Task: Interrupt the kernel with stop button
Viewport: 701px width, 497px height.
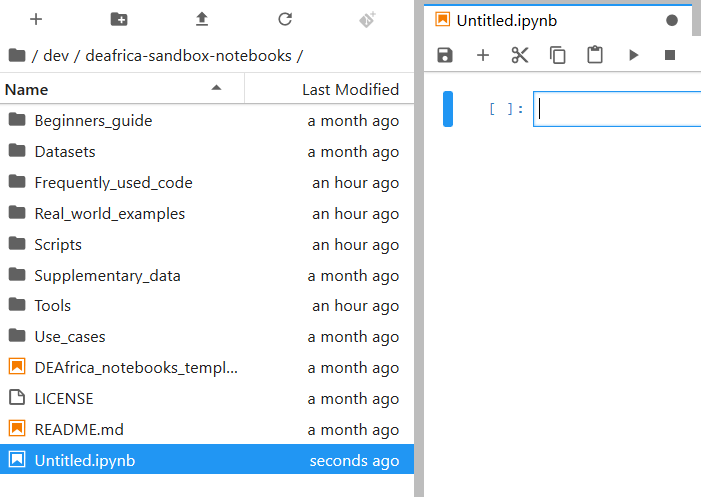Action: point(670,55)
